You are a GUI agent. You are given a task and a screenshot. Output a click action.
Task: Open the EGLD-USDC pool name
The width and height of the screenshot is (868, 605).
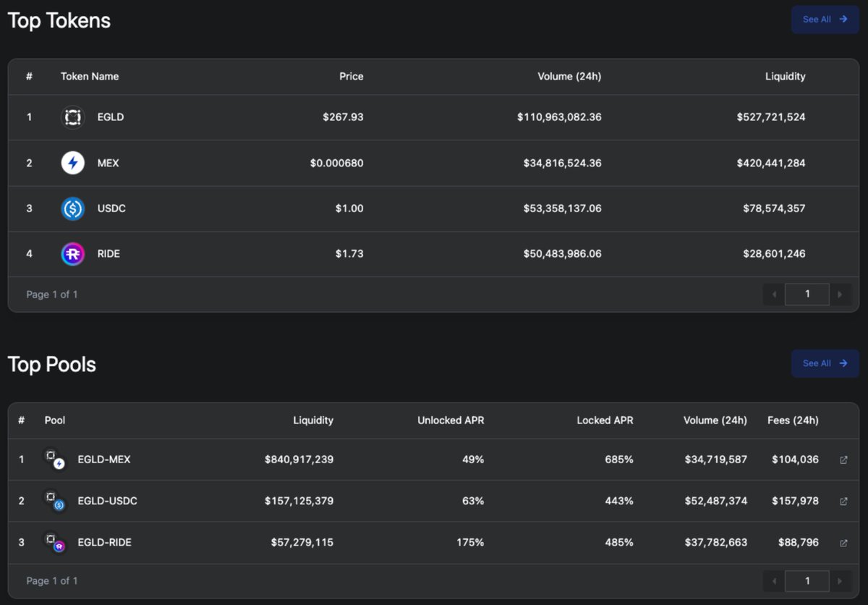point(107,501)
